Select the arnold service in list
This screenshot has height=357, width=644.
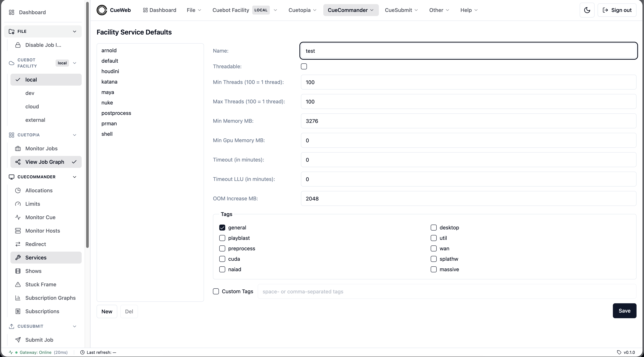(150, 50)
